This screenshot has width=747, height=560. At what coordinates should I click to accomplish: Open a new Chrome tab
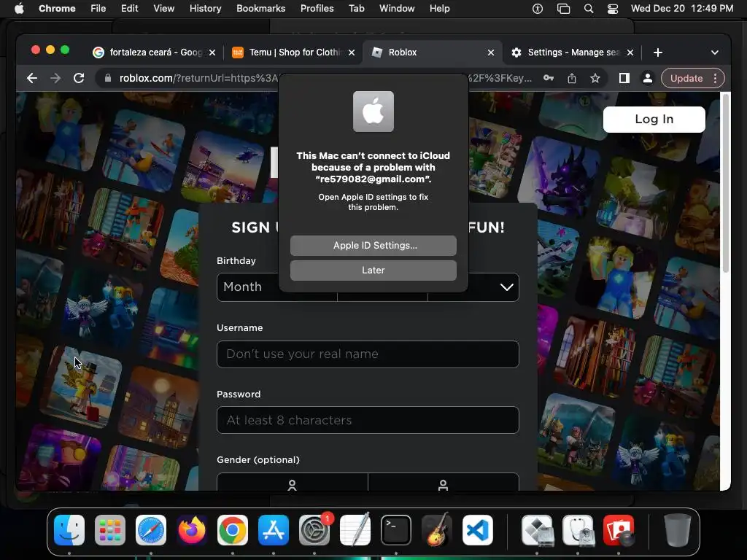(658, 52)
